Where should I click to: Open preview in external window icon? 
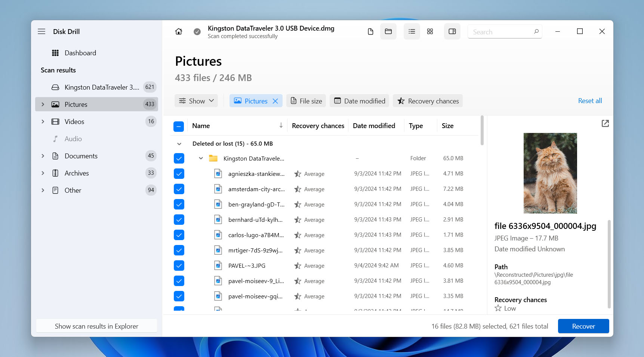pos(605,123)
